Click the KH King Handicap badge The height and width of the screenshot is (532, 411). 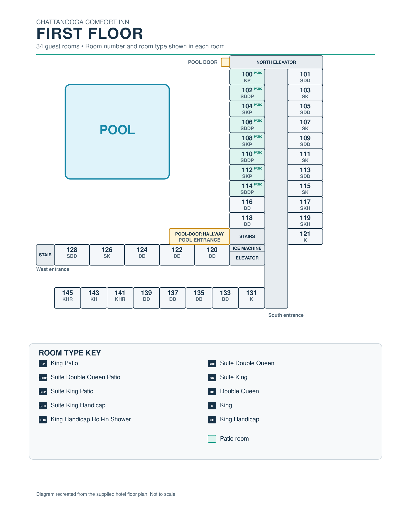pyautogui.click(x=212, y=420)
